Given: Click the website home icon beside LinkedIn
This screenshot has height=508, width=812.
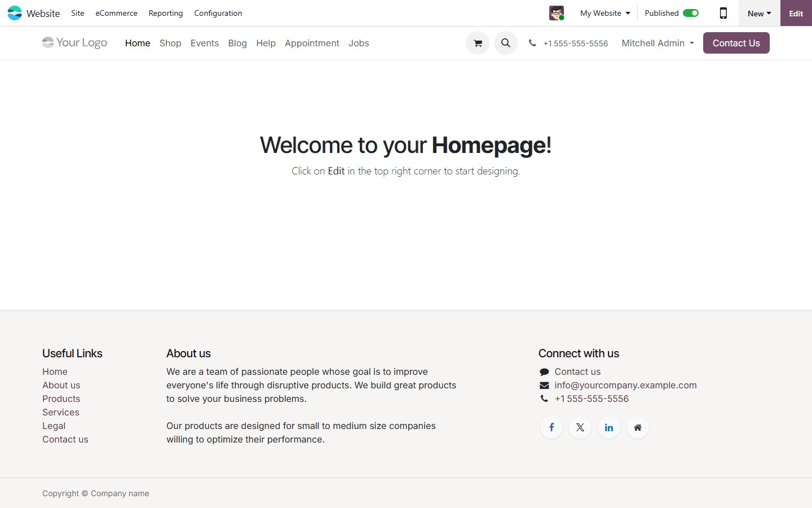Looking at the screenshot, I should (637, 427).
